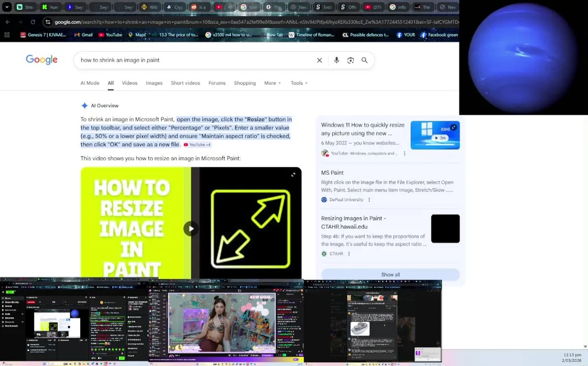This screenshot has height=366, width=588.
Task: Switch to the Google 'infla' browser tab
Action: tap(397, 7)
